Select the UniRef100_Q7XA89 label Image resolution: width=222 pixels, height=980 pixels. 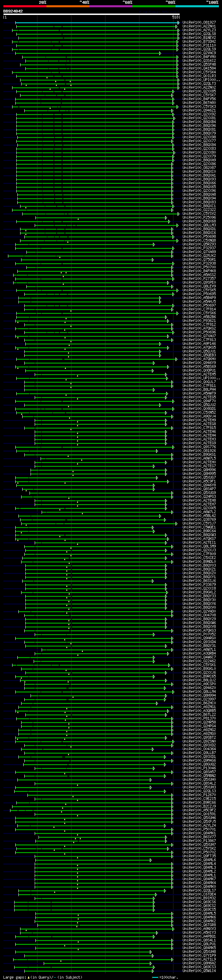pyautogui.click(x=199, y=252)
